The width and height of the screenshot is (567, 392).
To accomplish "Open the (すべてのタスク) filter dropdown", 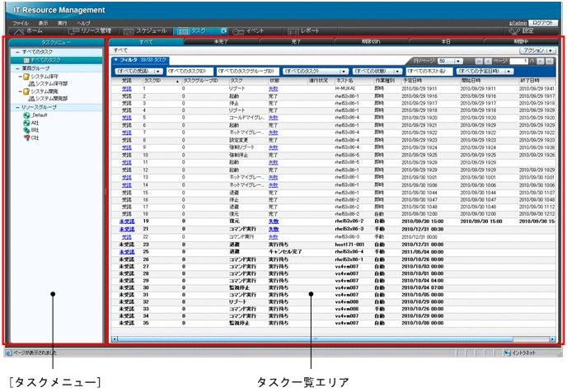I will point(316,72).
